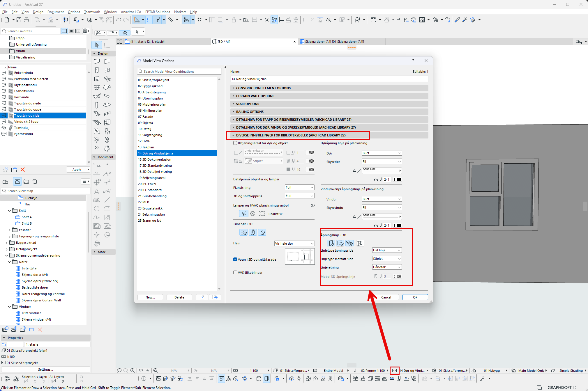Open Linjeretning Håndtak dropdown
The height and width of the screenshot is (391, 588).
pos(387,267)
